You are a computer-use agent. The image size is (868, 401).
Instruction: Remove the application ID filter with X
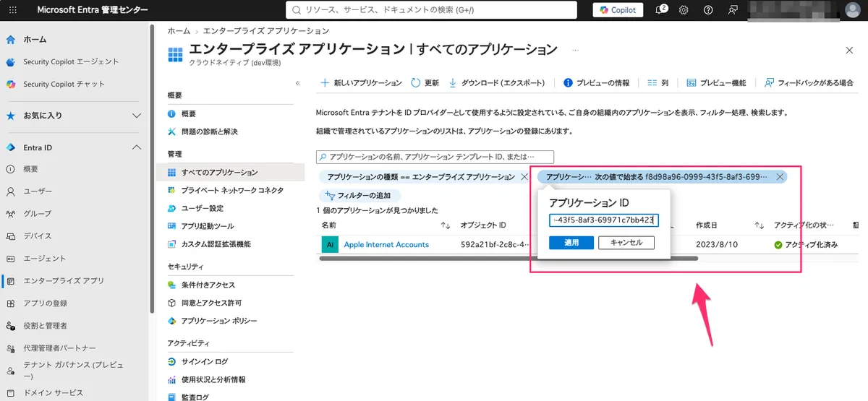(780, 176)
